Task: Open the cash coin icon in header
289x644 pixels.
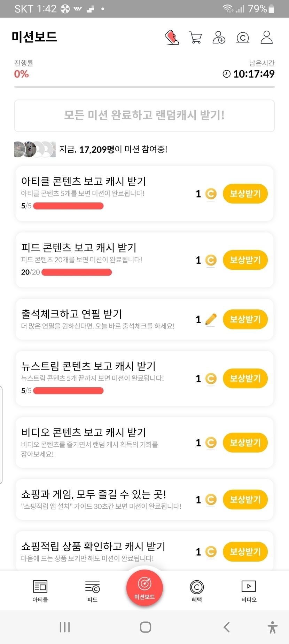Action: pyautogui.click(x=243, y=37)
